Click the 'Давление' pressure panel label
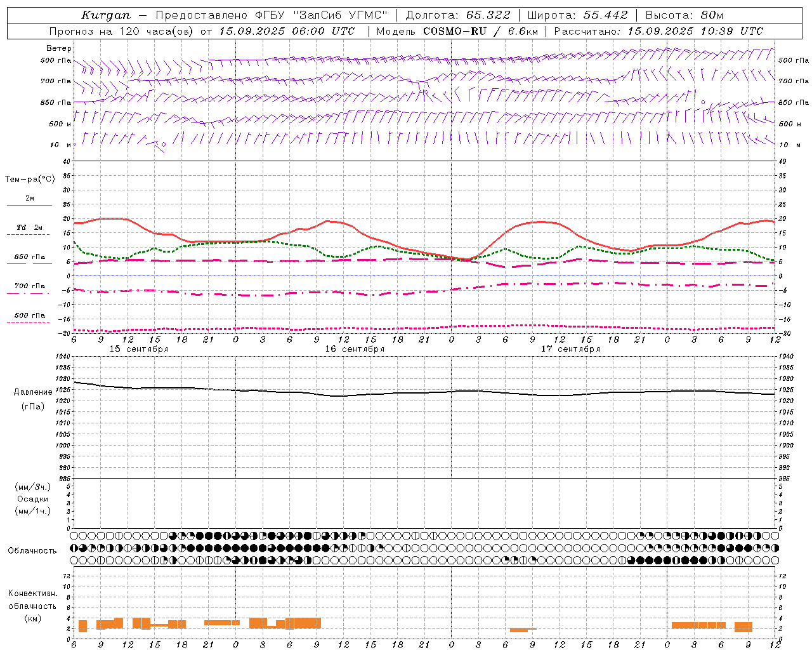Screen dimensions: 812x650 [x=33, y=392]
